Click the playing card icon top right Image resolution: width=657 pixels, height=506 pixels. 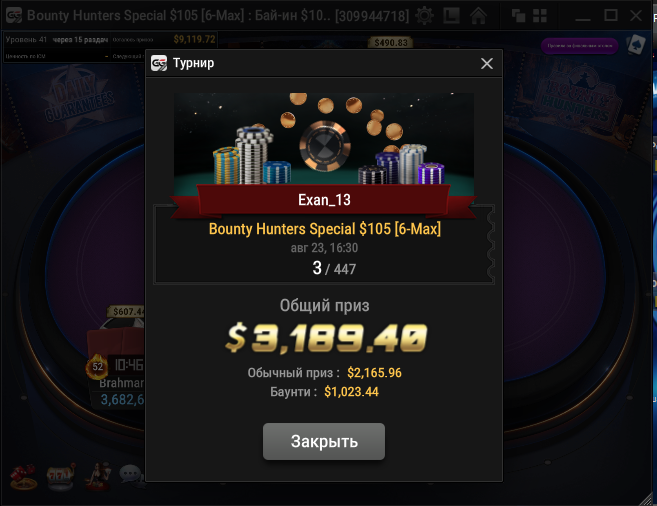pyautogui.click(x=636, y=45)
